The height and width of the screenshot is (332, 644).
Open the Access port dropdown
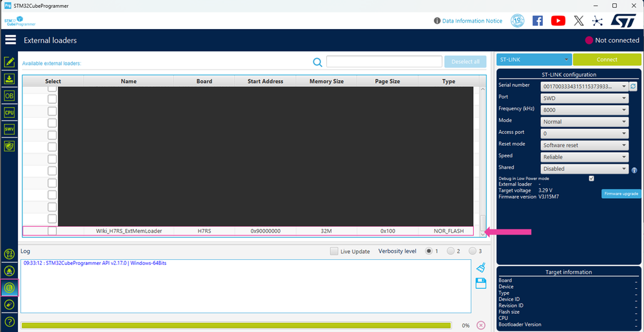point(585,133)
